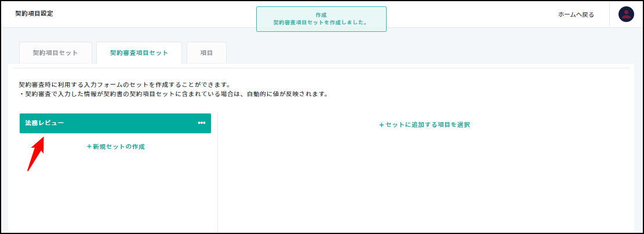Open the 項目 tab
Screen dimensions: 644x234
pyautogui.click(x=206, y=53)
